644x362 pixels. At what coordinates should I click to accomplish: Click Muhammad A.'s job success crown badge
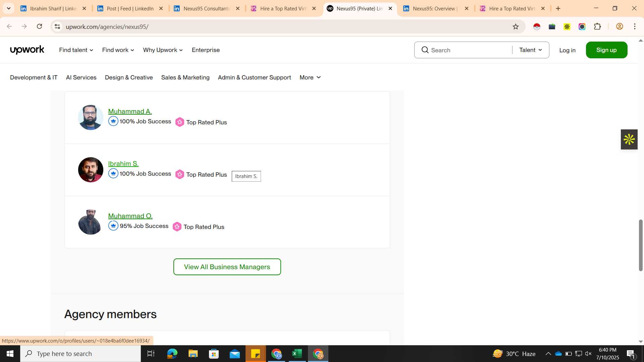point(113,121)
